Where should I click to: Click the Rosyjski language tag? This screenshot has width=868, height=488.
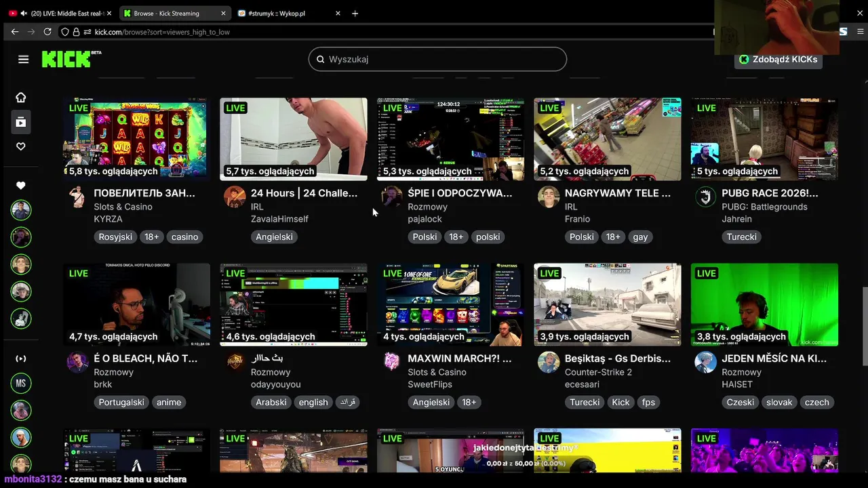pos(115,237)
